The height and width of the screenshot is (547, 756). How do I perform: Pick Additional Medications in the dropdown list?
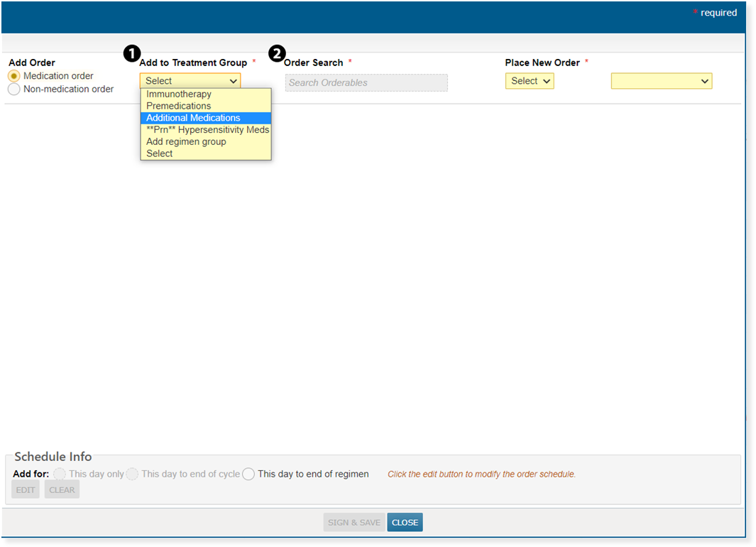[x=193, y=118]
